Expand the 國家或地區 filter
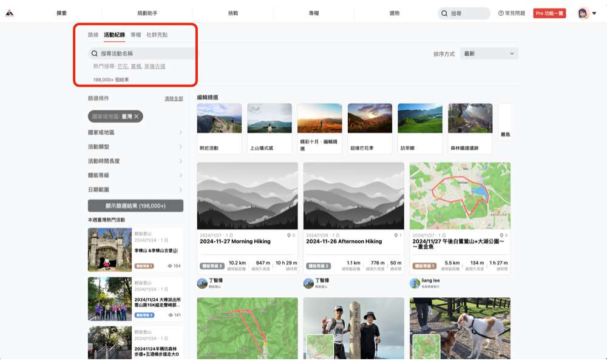Viewport: 607px width, 364px height. (x=135, y=132)
